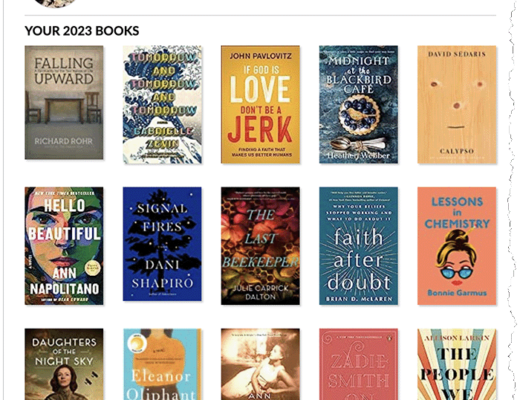Click The Last Beekeeper cover
Image resolution: width=520 pixels, height=400 pixels.
point(260,246)
